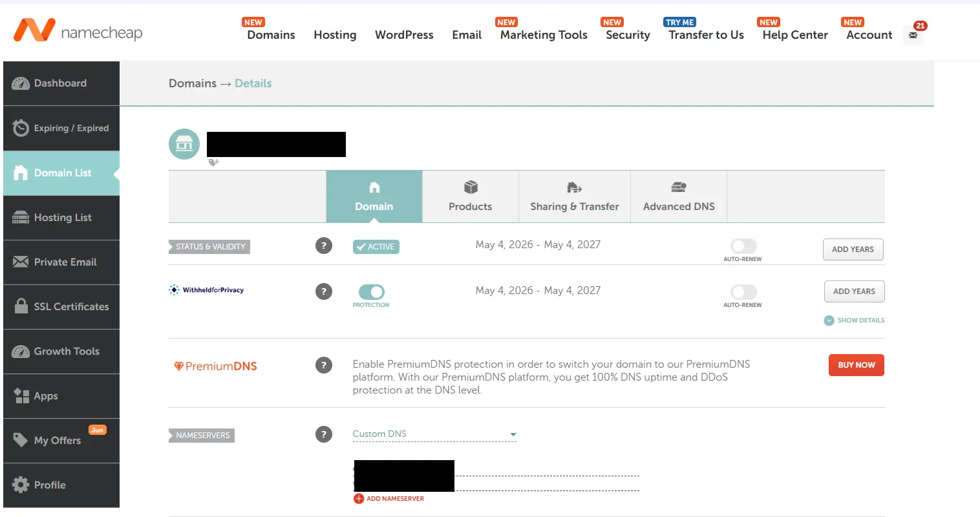The height and width of the screenshot is (517, 980).
Task: Click the Details breadcrumb link
Action: [x=253, y=83]
